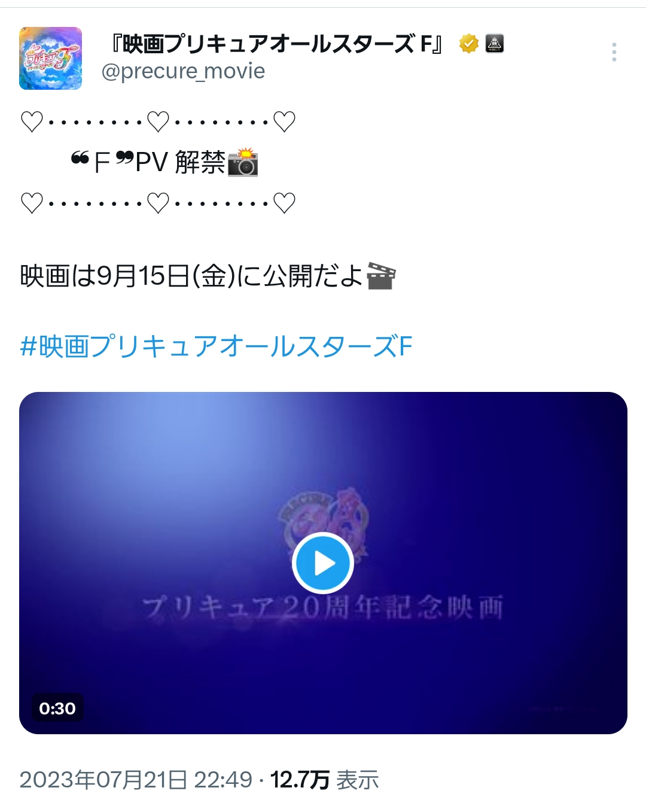Click the flashing camera emoji after 解禁
The image size is (646, 812).
243,162
